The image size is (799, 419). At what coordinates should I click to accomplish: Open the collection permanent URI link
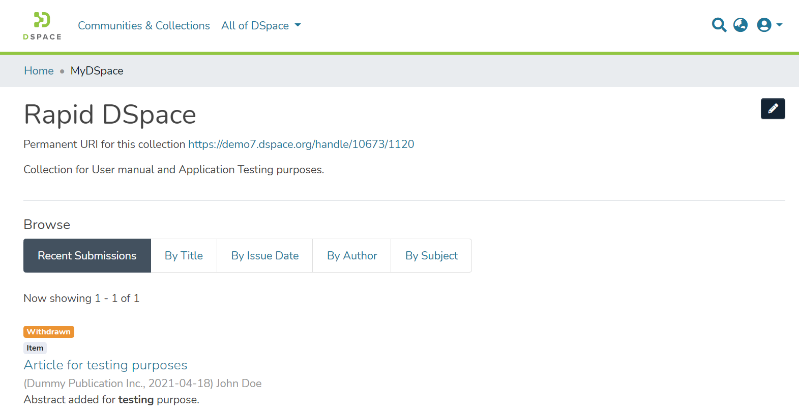(301, 144)
